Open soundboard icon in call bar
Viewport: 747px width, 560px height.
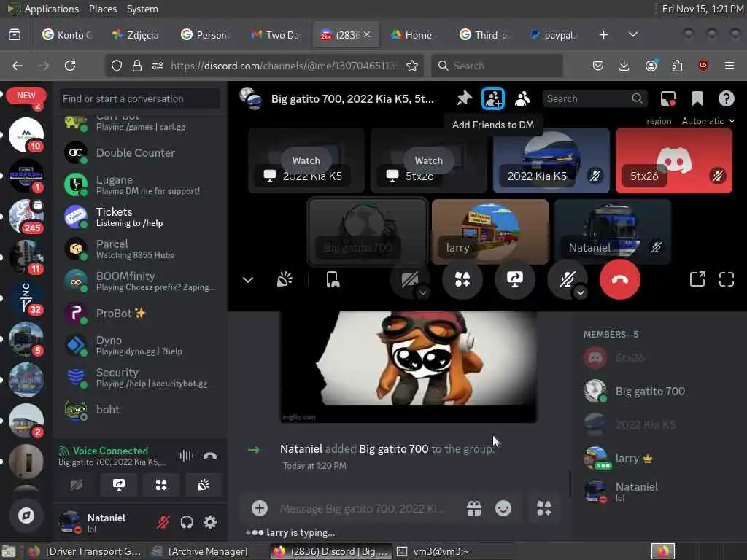click(x=285, y=279)
